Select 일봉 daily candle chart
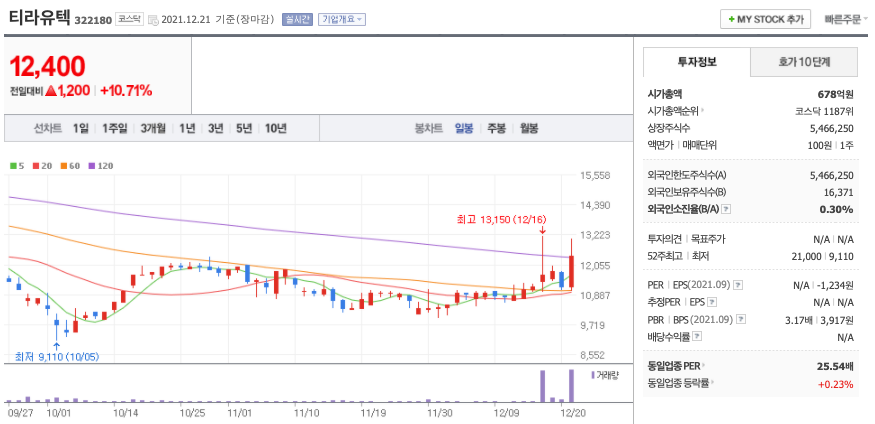 [x=464, y=129]
